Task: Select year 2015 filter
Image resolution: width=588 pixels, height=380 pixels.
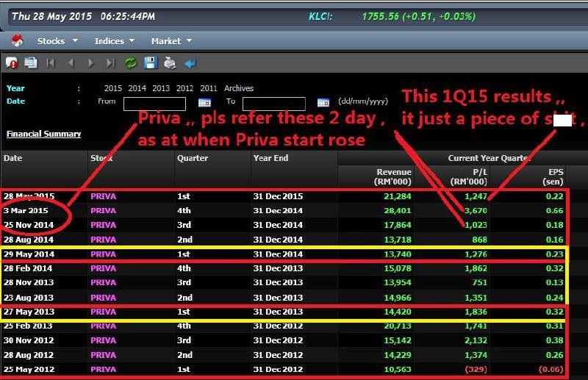Action: [113, 88]
